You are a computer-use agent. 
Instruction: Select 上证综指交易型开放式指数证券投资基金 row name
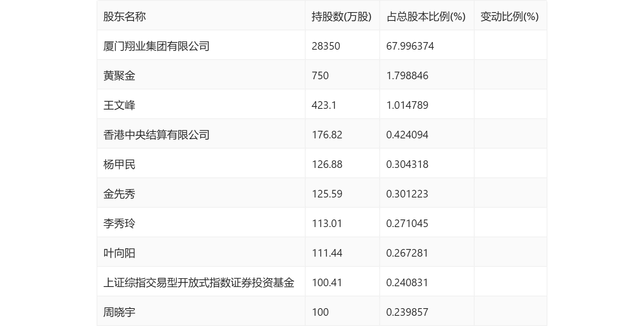pyautogui.click(x=199, y=283)
